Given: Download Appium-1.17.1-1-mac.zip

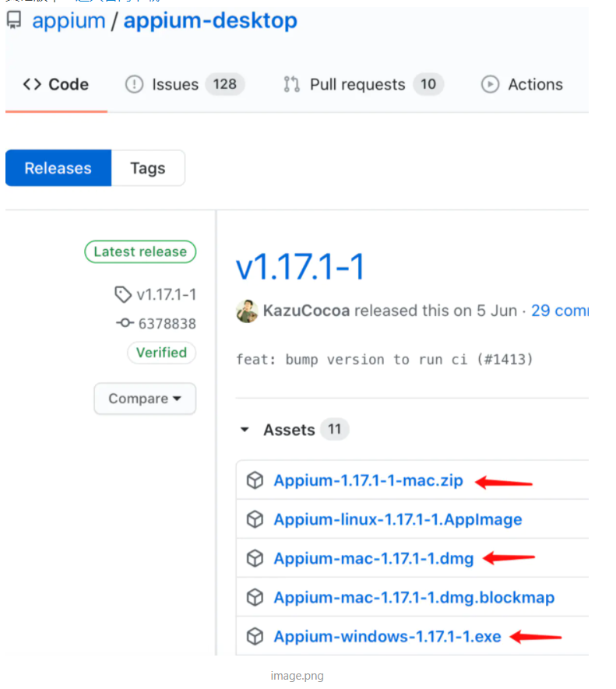Looking at the screenshot, I should coord(368,480).
